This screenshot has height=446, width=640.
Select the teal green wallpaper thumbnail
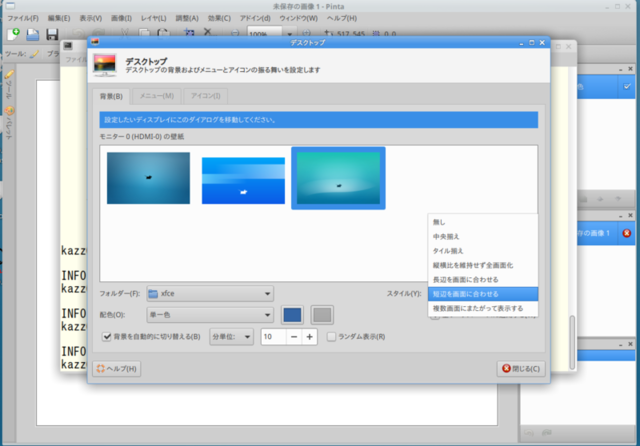[x=338, y=178]
